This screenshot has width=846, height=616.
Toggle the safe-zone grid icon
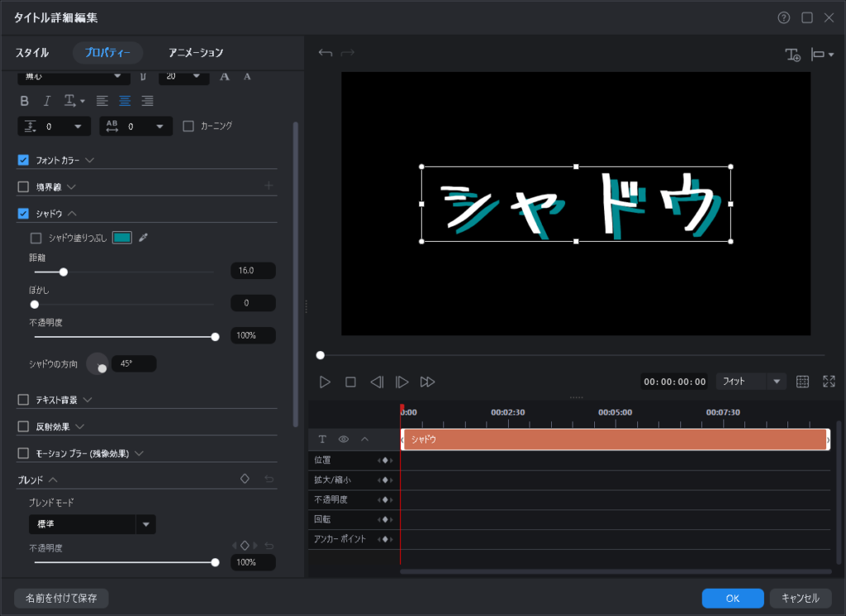(801, 381)
